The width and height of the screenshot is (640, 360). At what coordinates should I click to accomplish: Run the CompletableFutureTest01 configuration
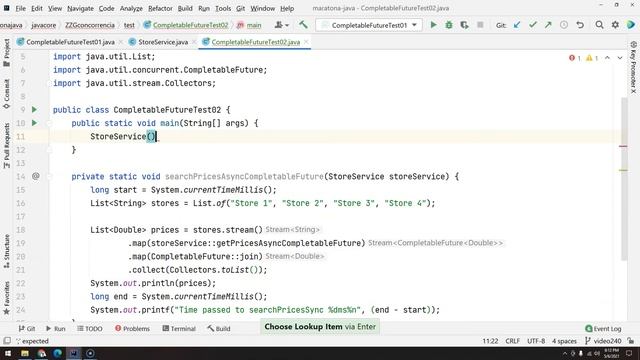(433, 25)
